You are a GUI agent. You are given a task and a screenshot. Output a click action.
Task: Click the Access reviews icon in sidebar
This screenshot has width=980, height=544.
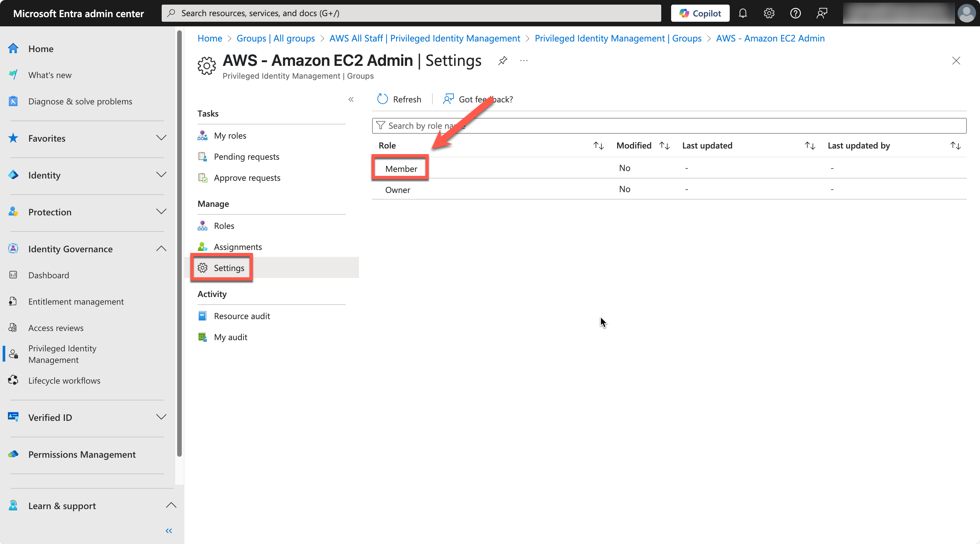point(13,328)
